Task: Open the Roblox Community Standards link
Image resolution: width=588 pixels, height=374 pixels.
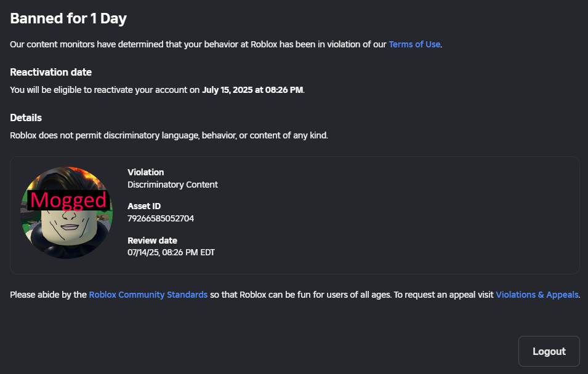Action: [148, 295]
